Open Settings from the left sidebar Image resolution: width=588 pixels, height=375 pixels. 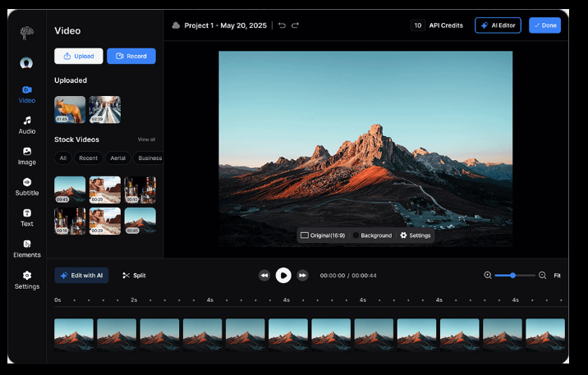point(27,280)
